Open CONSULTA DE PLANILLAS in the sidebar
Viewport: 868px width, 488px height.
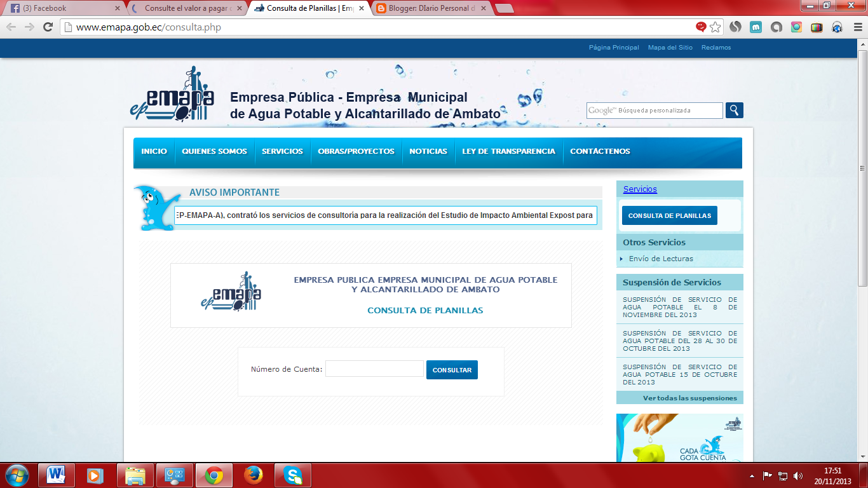(x=669, y=215)
